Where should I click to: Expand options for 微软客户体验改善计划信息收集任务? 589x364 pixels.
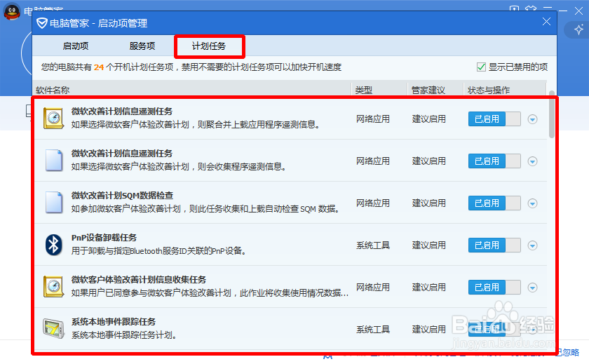532,288
